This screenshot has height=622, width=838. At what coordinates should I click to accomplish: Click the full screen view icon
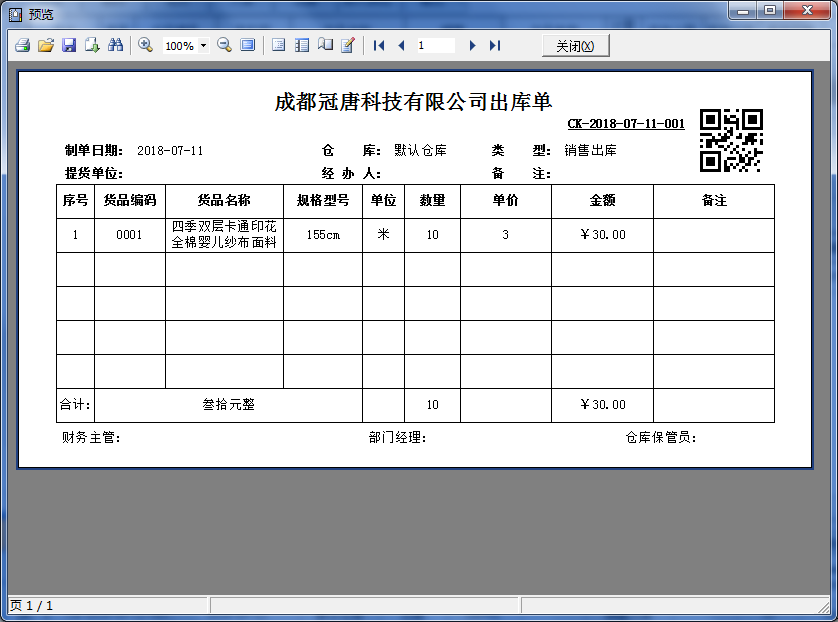pyautogui.click(x=247, y=45)
